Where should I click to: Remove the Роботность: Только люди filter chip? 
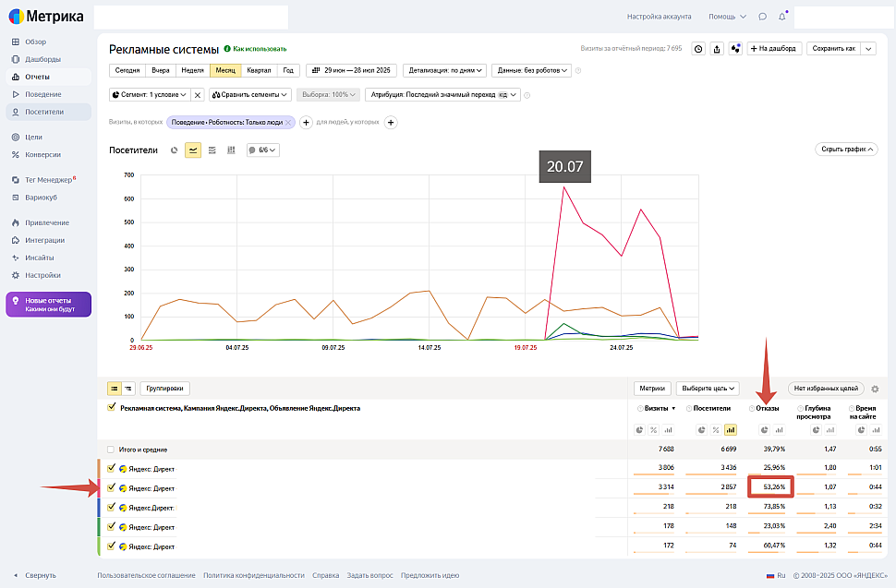coord(288,122)
